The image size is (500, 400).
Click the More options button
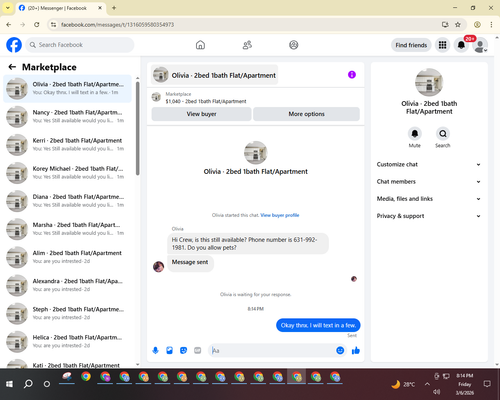pyautogui.click(x=306, y=114)
